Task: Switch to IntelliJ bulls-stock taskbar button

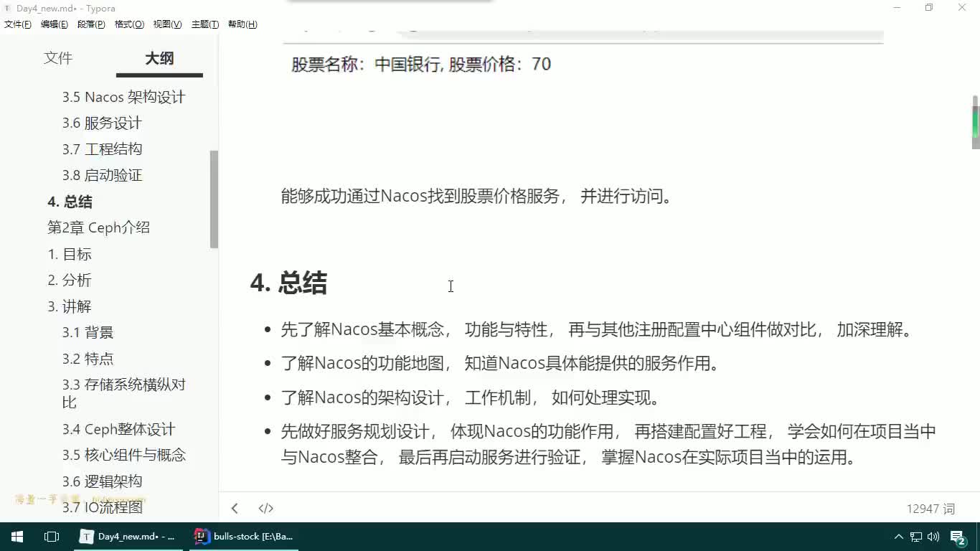Action: click(x=245, y=537)
